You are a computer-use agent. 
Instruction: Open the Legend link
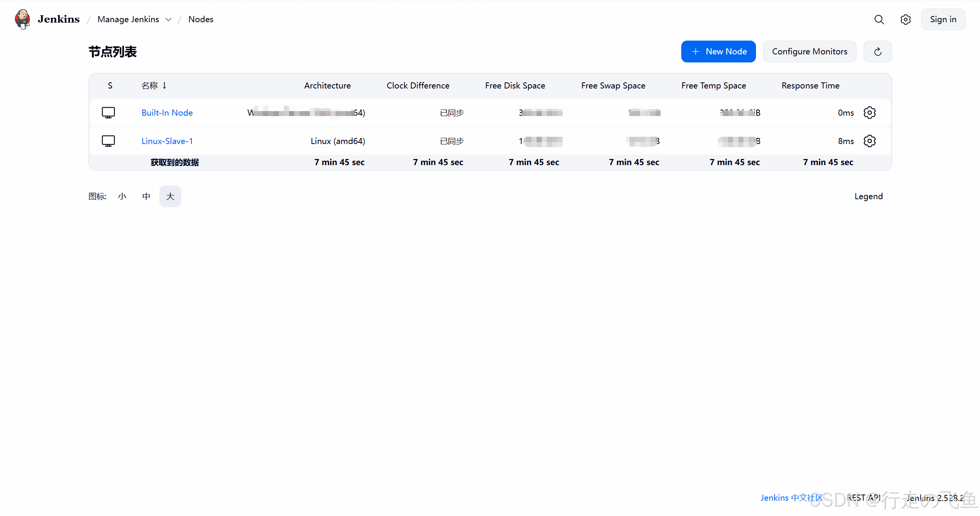point(868,196)
